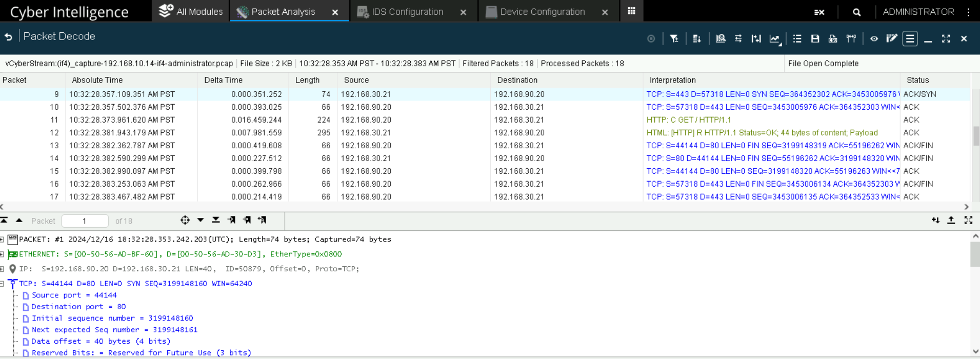Jump to last packet icon
This screenshot has height=359, width=980.
click(216, 220)
